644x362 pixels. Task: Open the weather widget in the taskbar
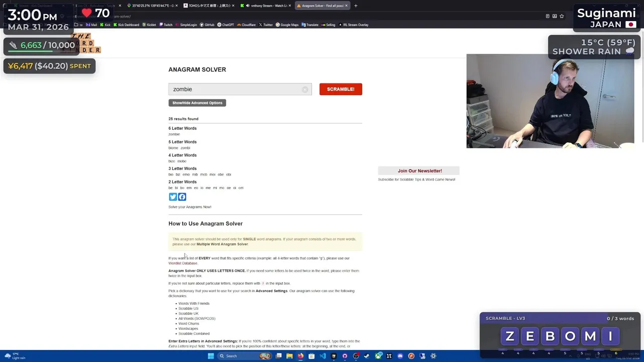15,356
